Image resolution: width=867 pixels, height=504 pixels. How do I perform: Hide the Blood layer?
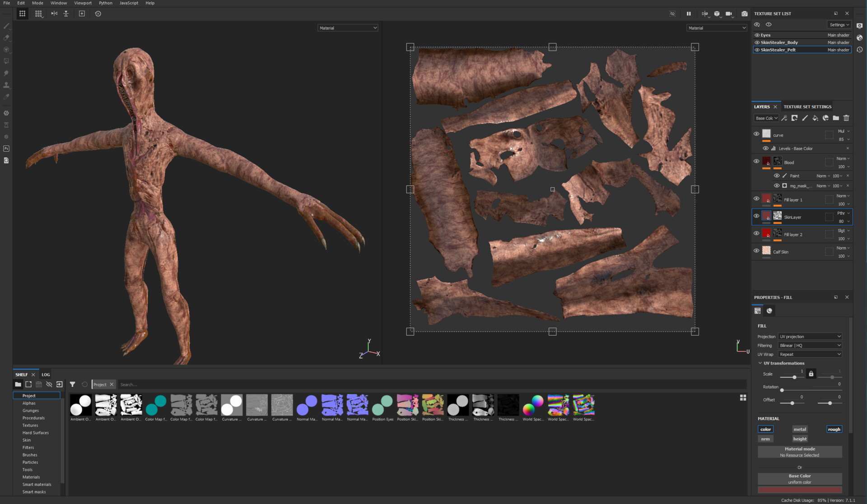click(756, 161)
